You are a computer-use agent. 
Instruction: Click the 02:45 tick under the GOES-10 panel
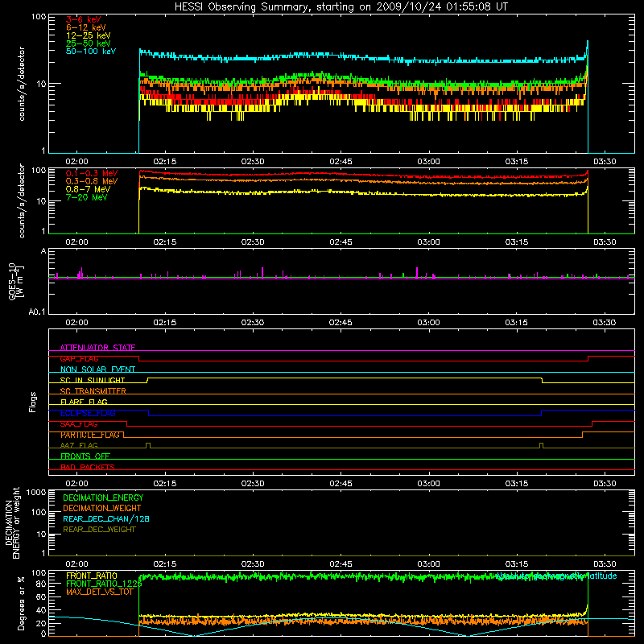coord(341,323)
